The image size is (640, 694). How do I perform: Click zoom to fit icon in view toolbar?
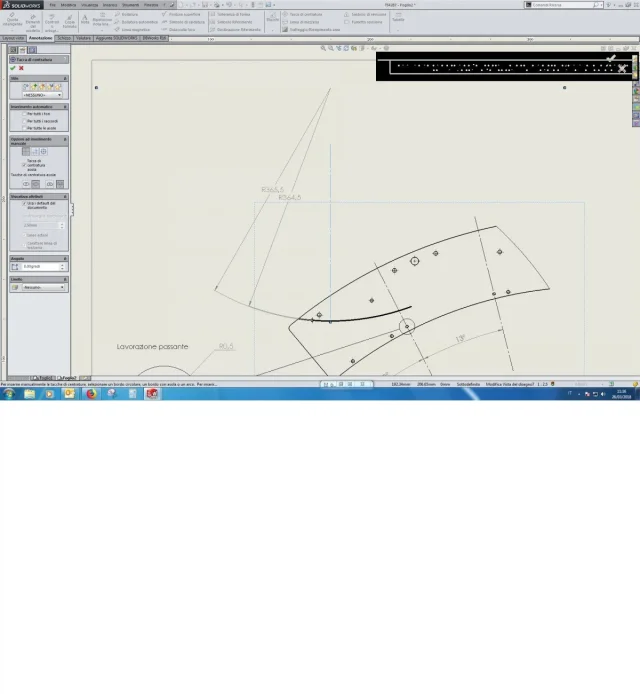click(323, 48)
